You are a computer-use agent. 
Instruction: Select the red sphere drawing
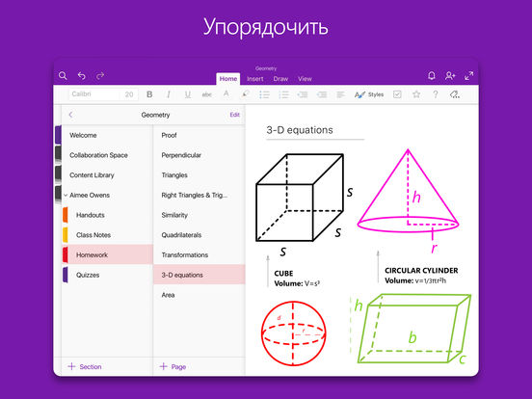click(x=294, y=333)
